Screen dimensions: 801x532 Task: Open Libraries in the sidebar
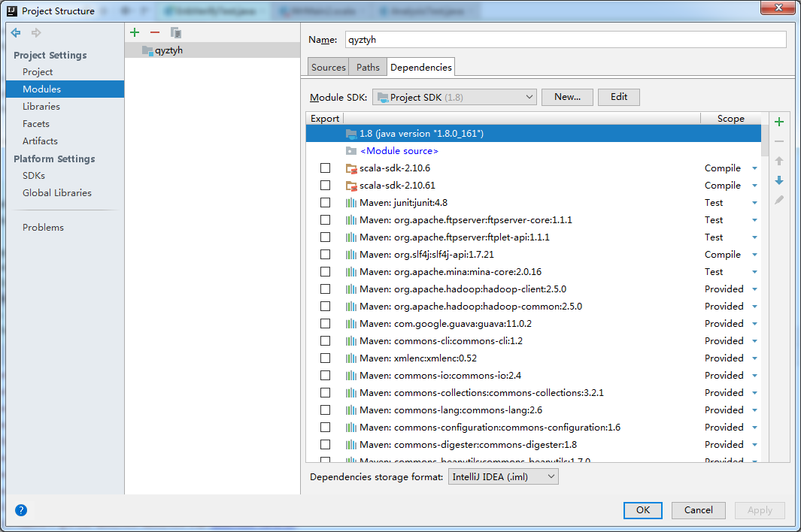[x=41, y=106]
